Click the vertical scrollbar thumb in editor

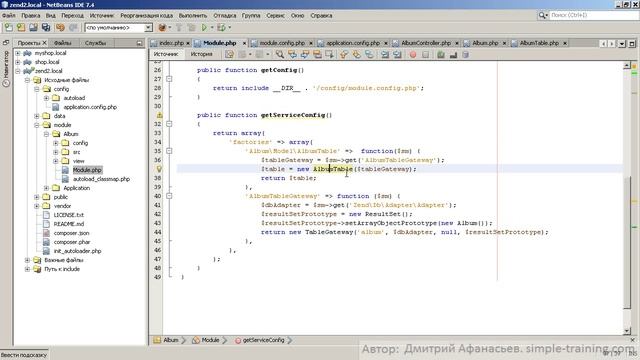pyautogui.click(x=627, y=241)
